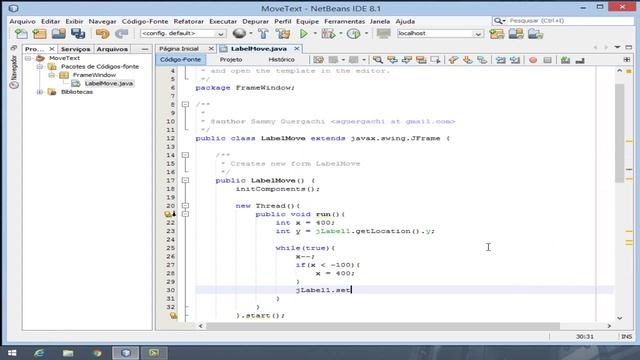Screen dimensions: 640x360
Task: Collapse code fold at line 20
Action: click(x=185, y=206)
